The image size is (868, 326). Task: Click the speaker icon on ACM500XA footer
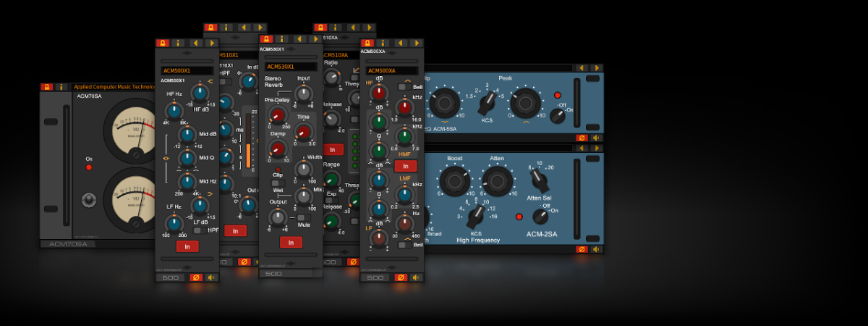click(417, 277)
